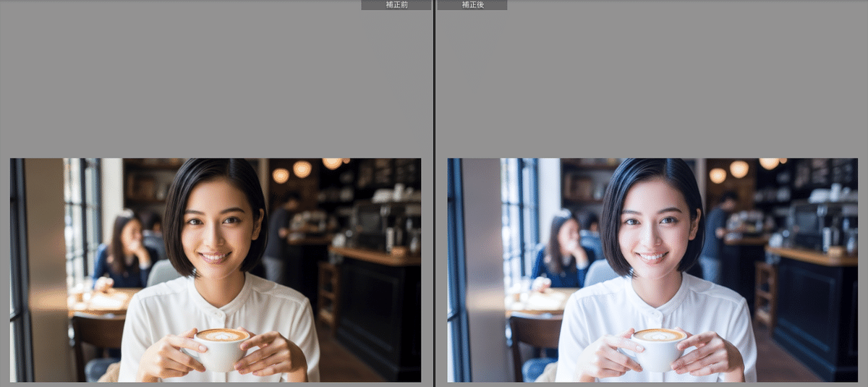The width and height of the screenshot is (868, 387).
Task: Select the After photo on the right
Action: point(652,269)
